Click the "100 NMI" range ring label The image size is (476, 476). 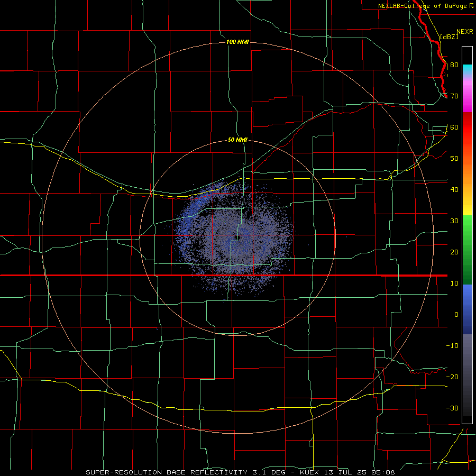click(x=237, y=42)
